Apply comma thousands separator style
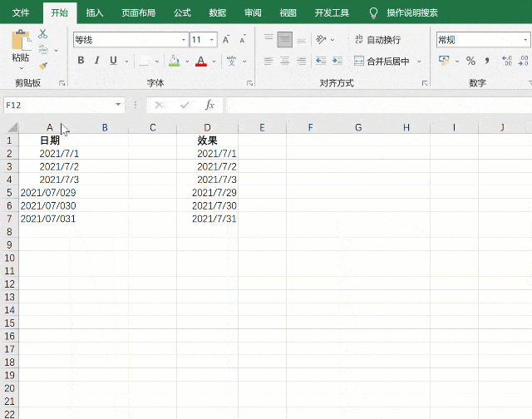Viewport: 532px width, 419px height. point(487,61)
